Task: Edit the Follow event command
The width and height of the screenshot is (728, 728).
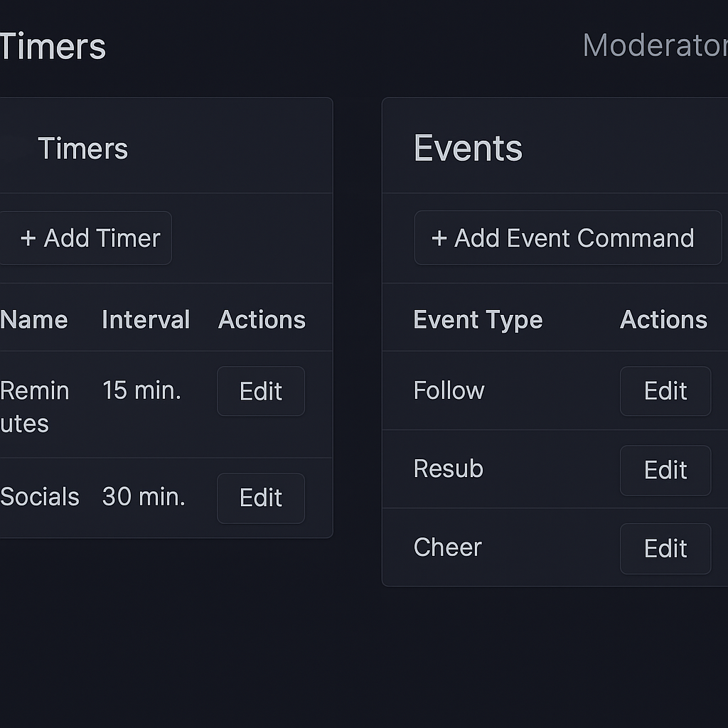Action: click(x=665, y=391)
